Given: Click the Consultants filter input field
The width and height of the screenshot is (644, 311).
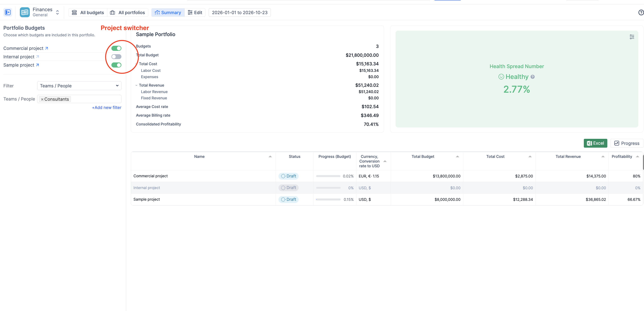Looking at the screenshot, I should tap(79, 99).
